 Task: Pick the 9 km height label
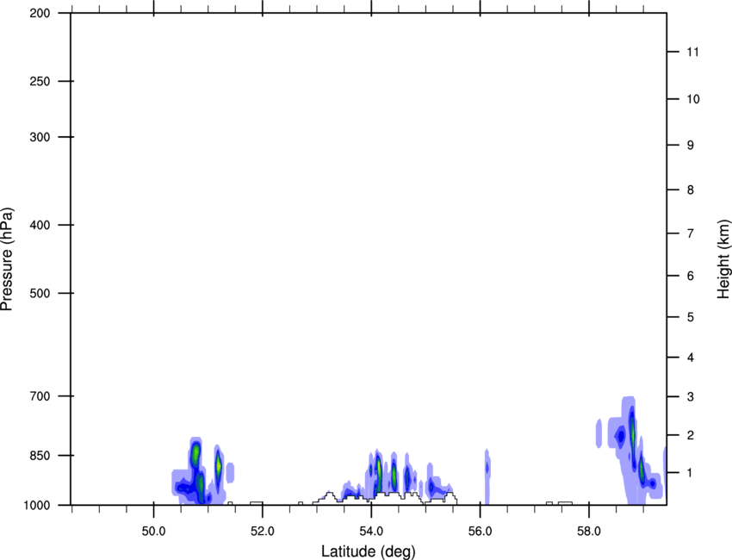(x=691, y=146)
